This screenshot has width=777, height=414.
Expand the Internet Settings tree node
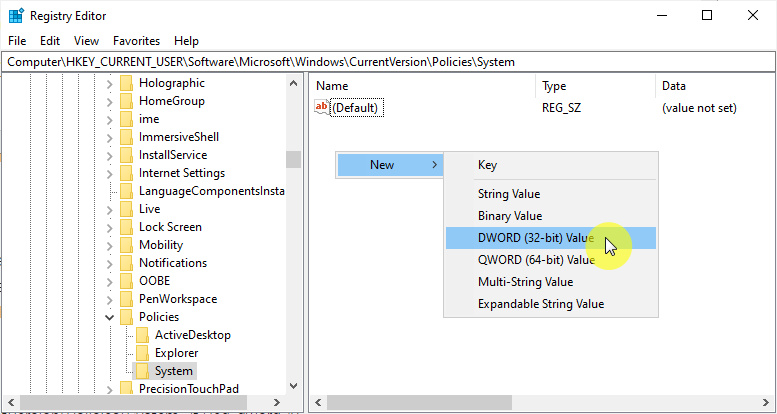coord(109,173)
